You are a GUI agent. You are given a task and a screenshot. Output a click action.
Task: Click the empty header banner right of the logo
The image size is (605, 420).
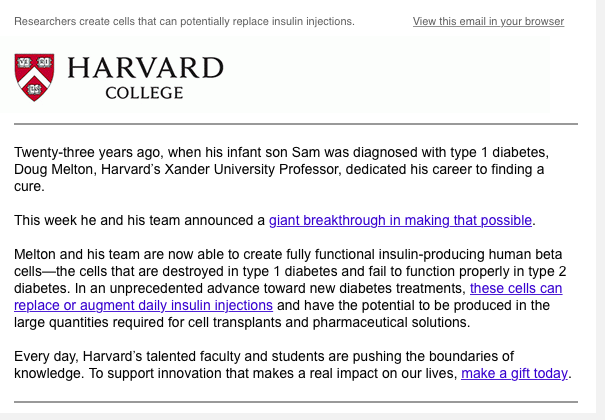click(400, 77)
